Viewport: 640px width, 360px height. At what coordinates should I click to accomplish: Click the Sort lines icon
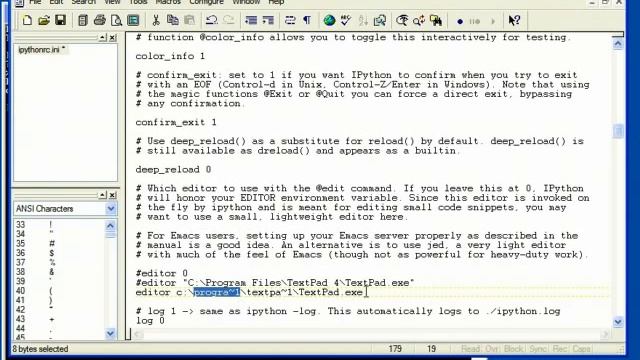363,20
